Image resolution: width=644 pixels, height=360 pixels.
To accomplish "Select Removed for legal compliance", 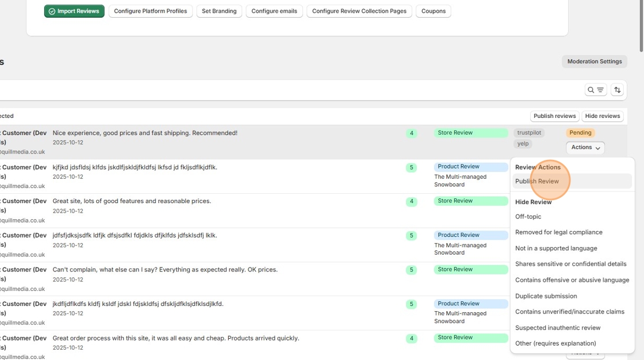I will (x=559, y=232).
